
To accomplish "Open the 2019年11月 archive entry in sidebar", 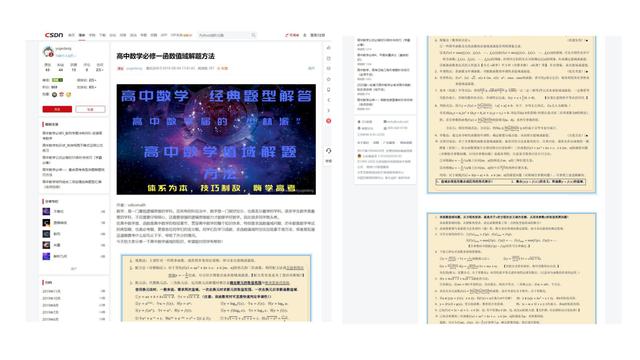I will point(51,291).
